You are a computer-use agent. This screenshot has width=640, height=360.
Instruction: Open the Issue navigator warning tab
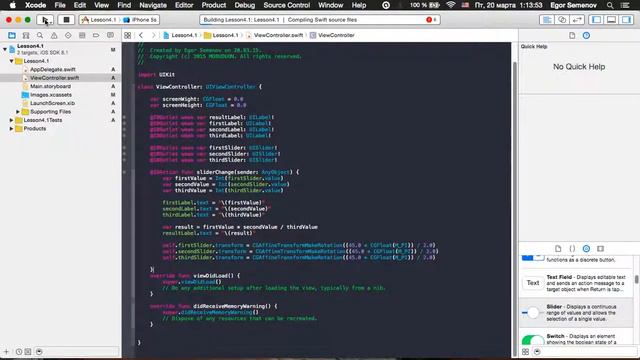pos(54,36)
